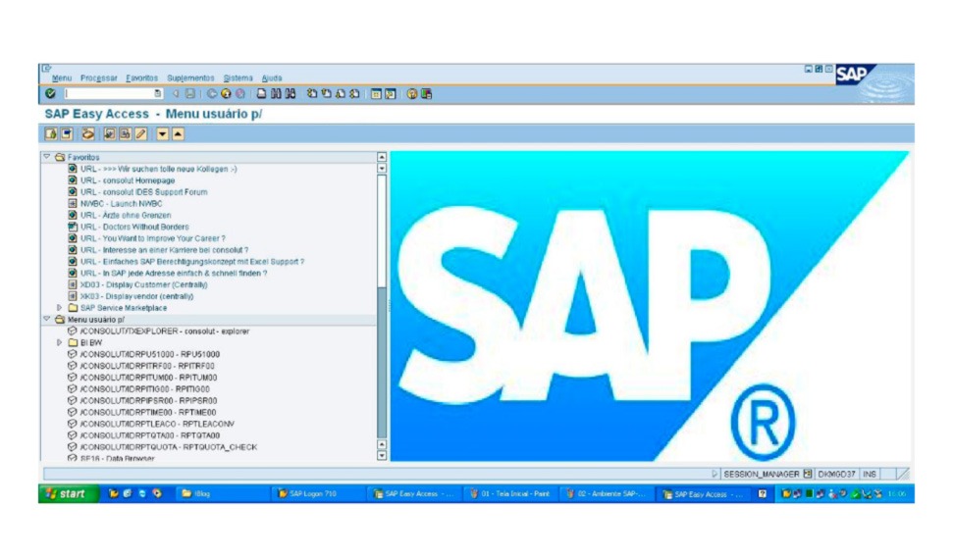
Task: Click the green Back icon in the toolbar
Action: coord(212,93)
